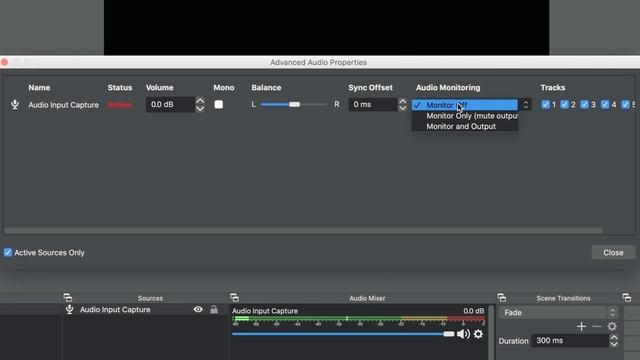Toggle the Mono checkbox
Image resolution: width=640 pixels, height=360 pixels.
[219, 104]
